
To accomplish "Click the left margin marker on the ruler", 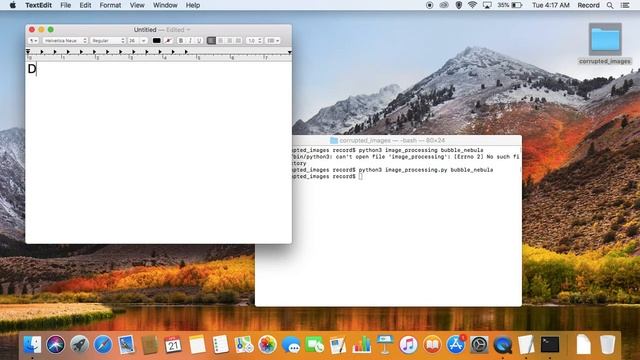I will (x=28, y=52).
